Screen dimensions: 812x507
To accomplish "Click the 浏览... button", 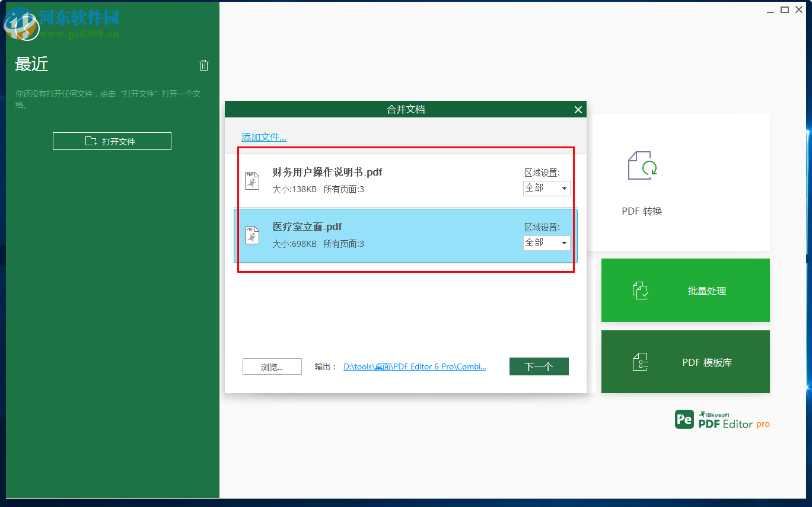I will [x=272, y=366].
